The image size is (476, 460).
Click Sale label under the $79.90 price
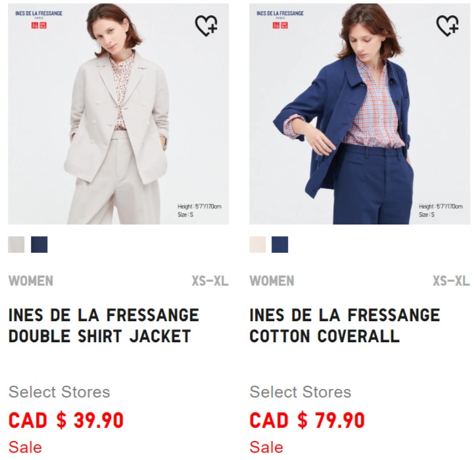(x=266, y=447)
